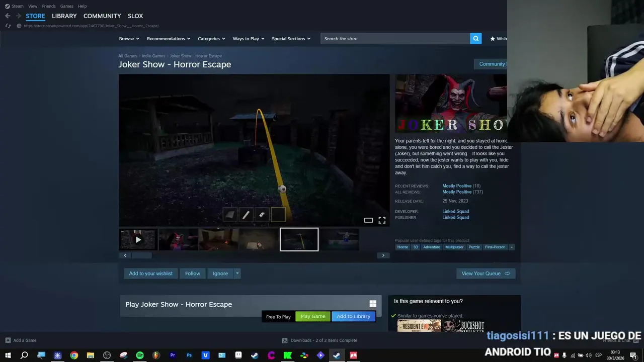
Task: Open View Your Queue
Action: (x=486, y=274)
